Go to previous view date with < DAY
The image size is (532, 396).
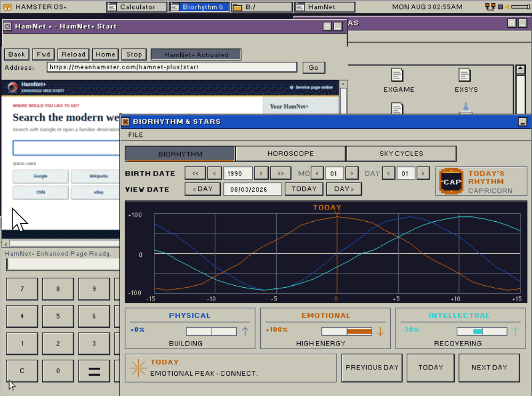pos(203,189)
